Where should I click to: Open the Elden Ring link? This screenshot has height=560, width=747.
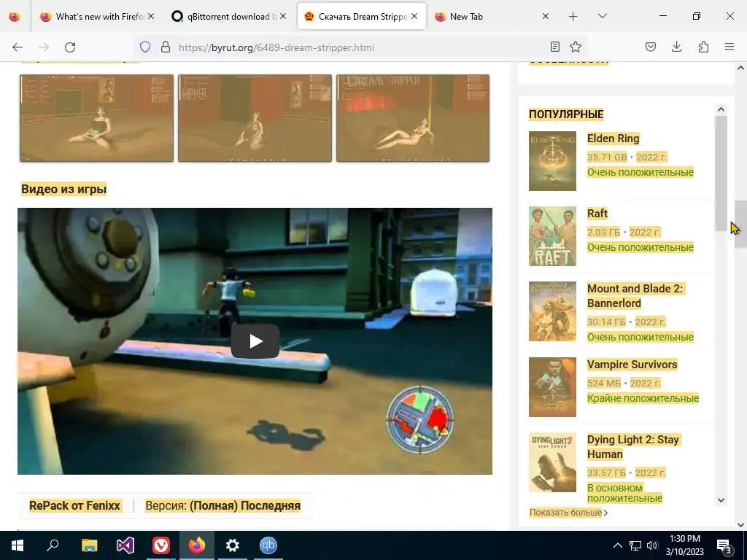click(613, 139)
